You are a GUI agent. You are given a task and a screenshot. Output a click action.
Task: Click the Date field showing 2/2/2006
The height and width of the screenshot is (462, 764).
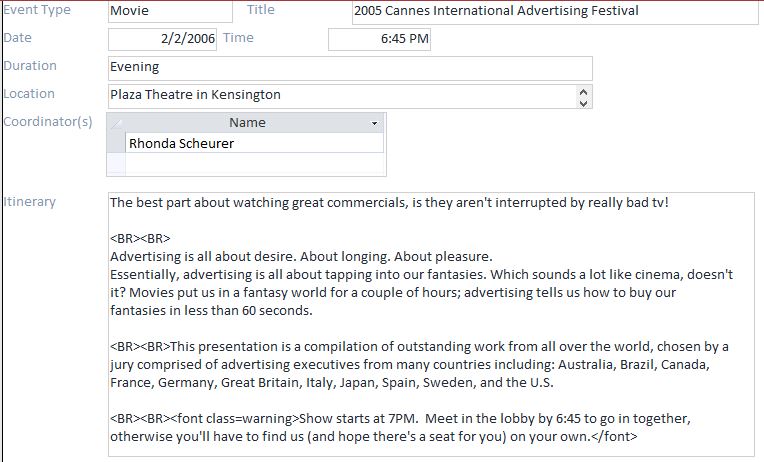(x=162, y=39)
